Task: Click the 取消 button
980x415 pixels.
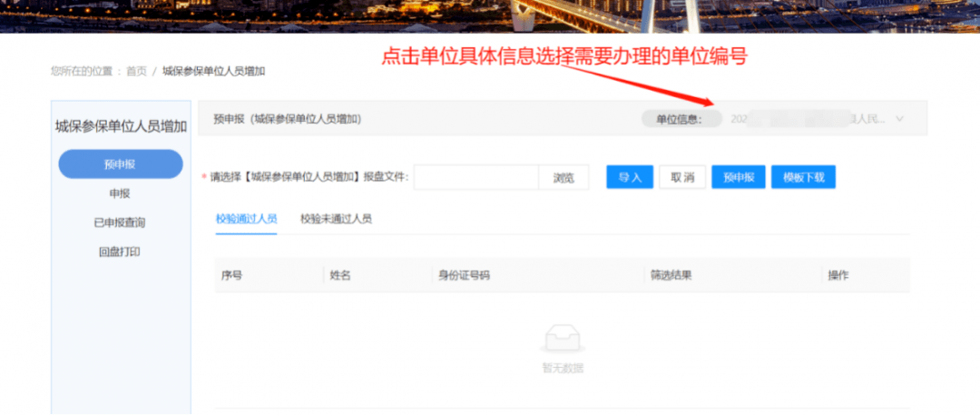Action: (682, 178)
